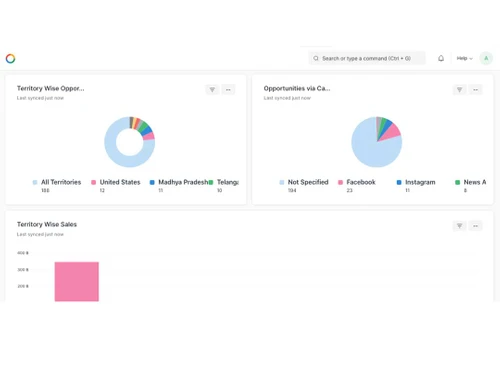Open Territory Wise Sales options menu
The image size is (500, 375).
(x=475, y=226)
